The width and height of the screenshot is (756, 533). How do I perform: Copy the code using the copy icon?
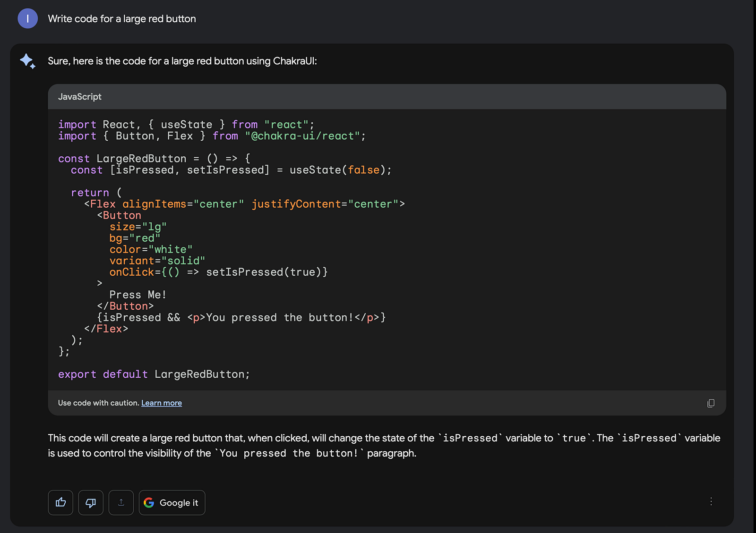[711, 403]
